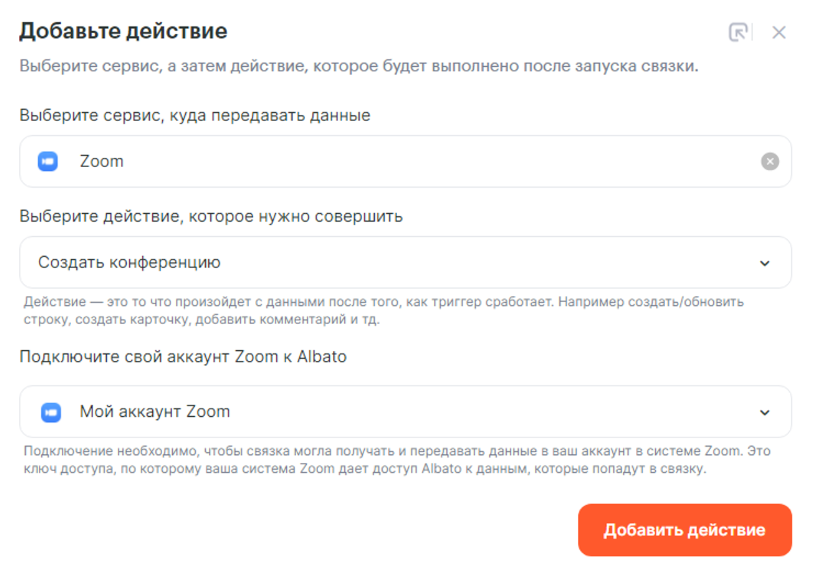The width and height of the screenshot is (830, 575).
Task: Clear the selected Zoom service
Action: 769,161
